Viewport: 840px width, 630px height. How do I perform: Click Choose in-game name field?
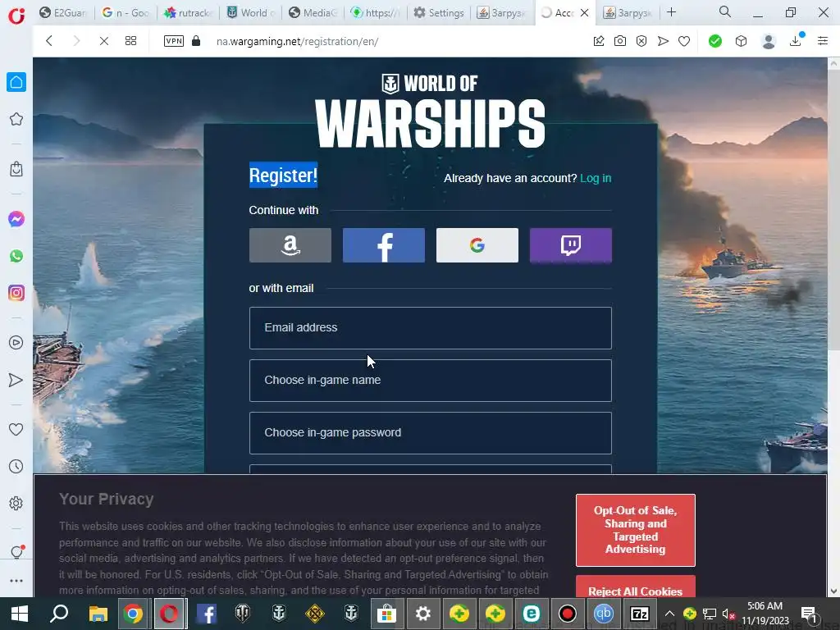point(430,381)
